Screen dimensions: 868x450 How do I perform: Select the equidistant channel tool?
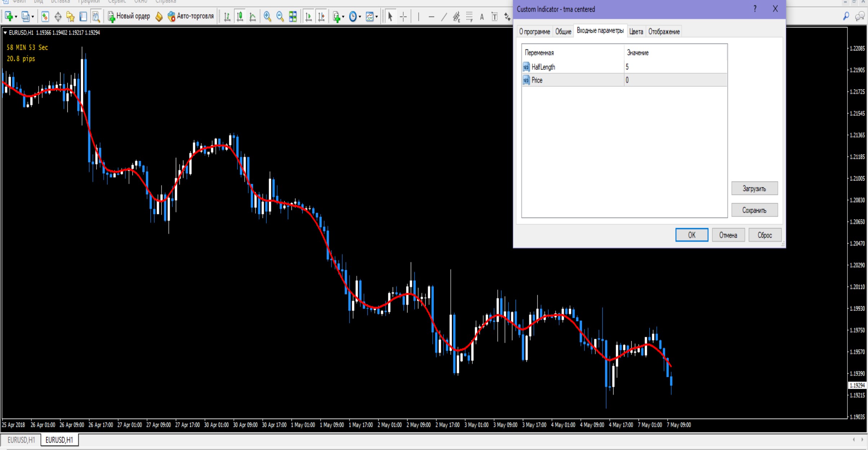click(457, 17)
